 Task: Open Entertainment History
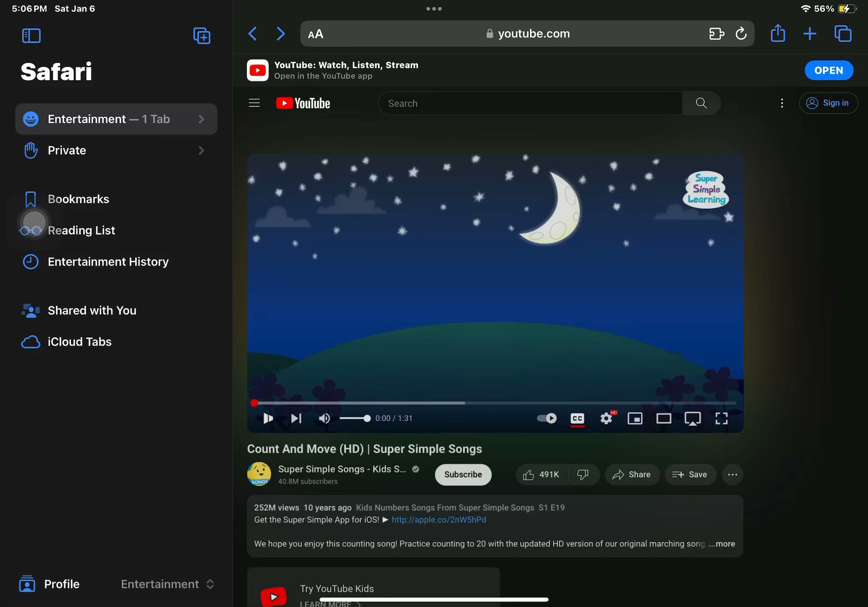pos(108,261)
